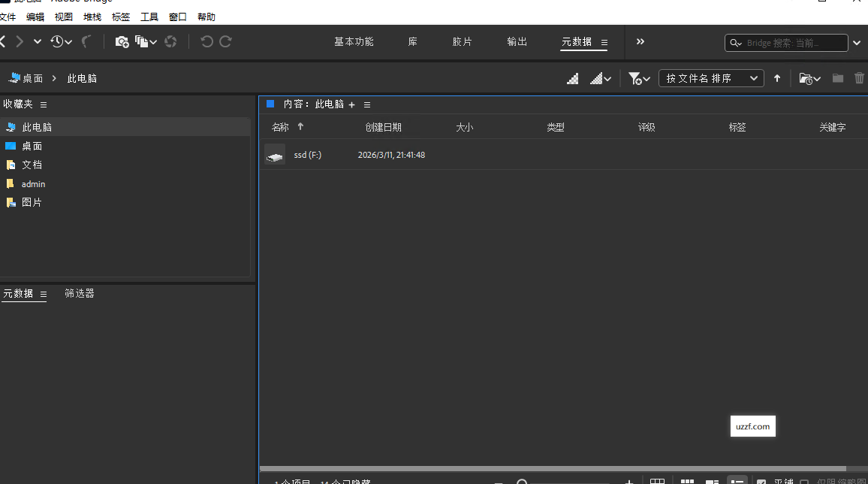Toggle the sort ascending arrow

tap(777, 77)
